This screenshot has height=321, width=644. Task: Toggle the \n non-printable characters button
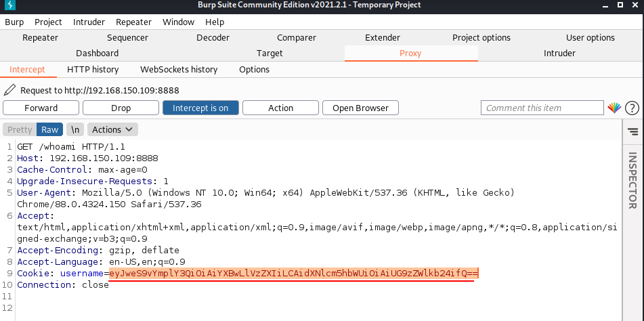pos(75,129)
